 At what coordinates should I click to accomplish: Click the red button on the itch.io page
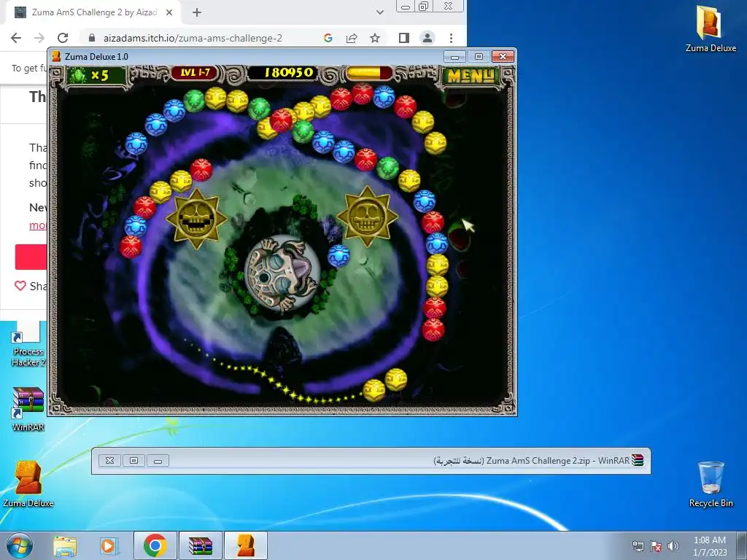tap(31, 257)
